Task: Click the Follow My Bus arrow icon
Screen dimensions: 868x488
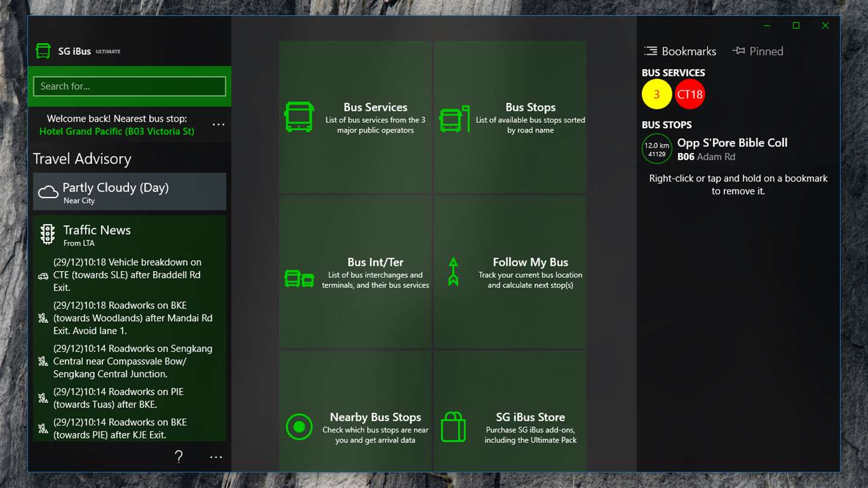Action: [453, 272]
